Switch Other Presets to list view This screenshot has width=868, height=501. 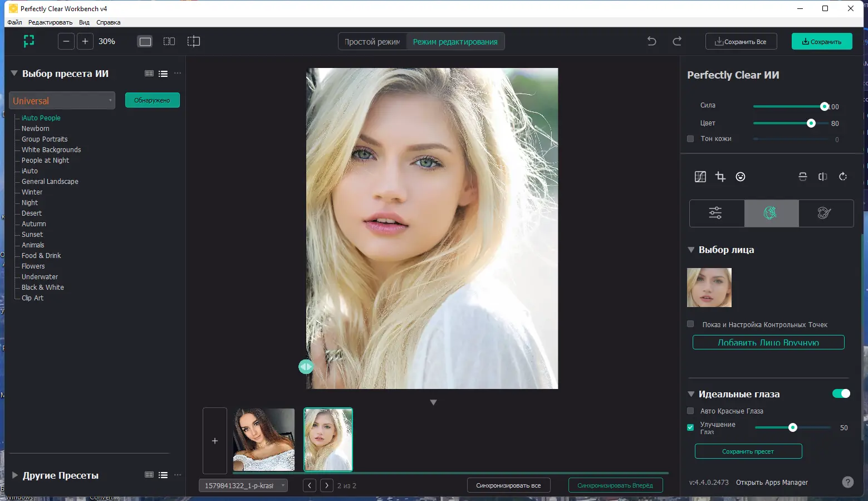[163, 475]
